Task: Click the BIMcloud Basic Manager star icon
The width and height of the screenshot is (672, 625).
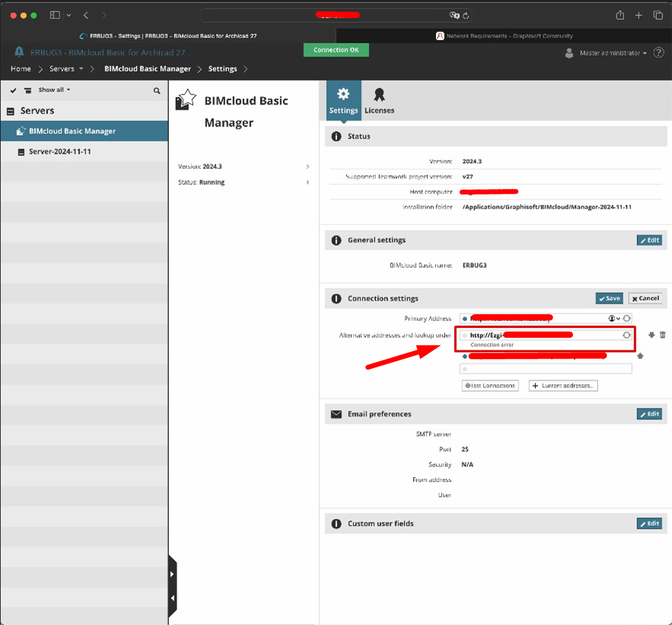Action: pyautogui.click(x=185, y=100)
